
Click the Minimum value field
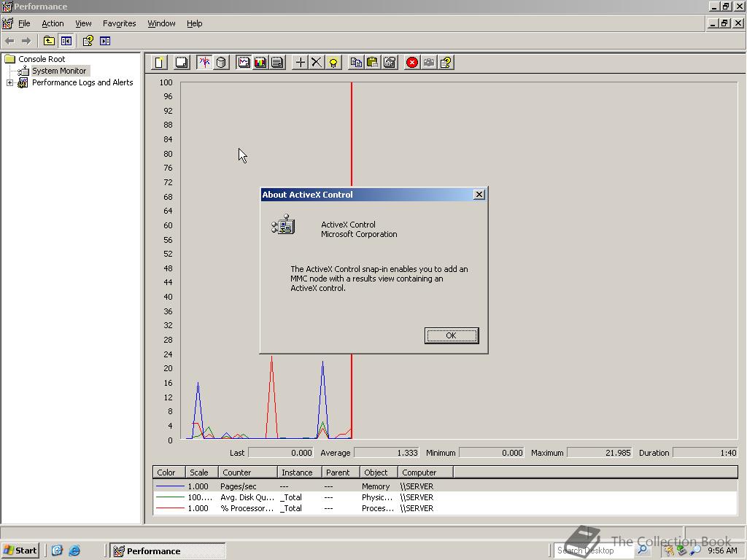pyautogui.click(x=492, y=453)
